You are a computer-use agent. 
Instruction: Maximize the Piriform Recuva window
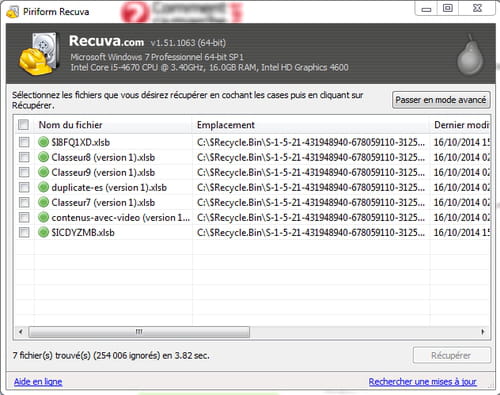click(448, 8)
